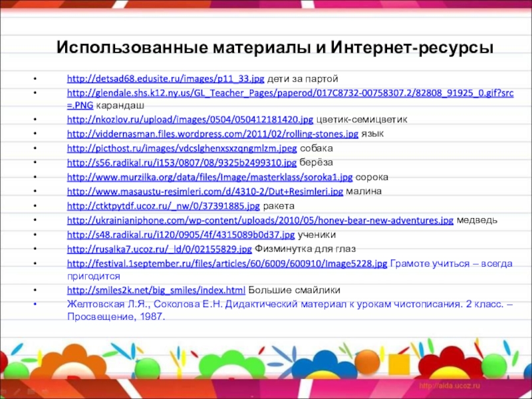Screen dimensions: 532x399
Task: Visit the rusalka7.ucoz.ru 02155829.jpg link
Action: (160, 249)
